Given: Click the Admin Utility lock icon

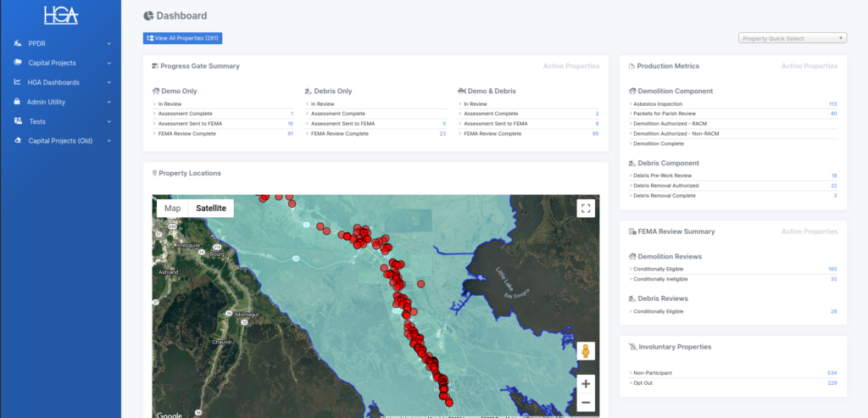Looking at the screenshot, I should point(18,102).
